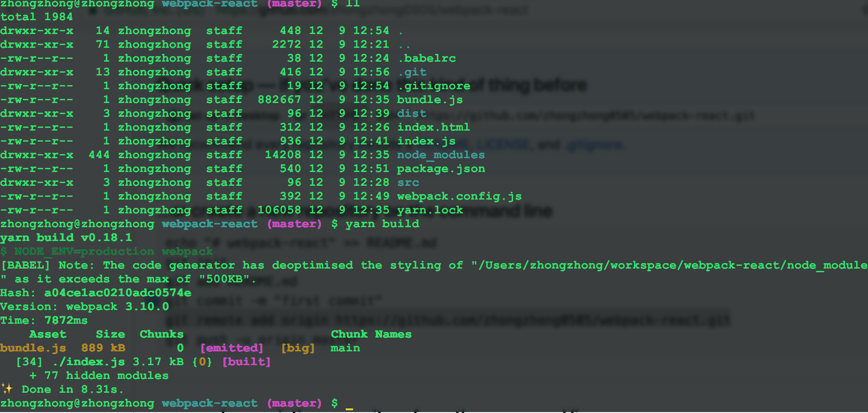
Task: Click the 'Version: webpack 3.10.0' line
Action: pyautogui.click(x=85, y=307)
